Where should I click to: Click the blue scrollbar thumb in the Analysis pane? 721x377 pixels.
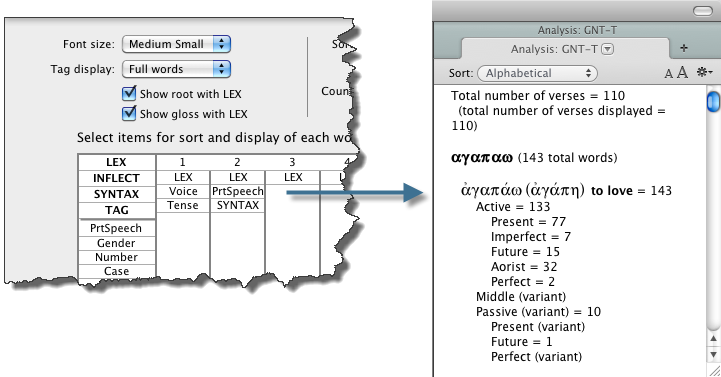[x=713, y=102]
